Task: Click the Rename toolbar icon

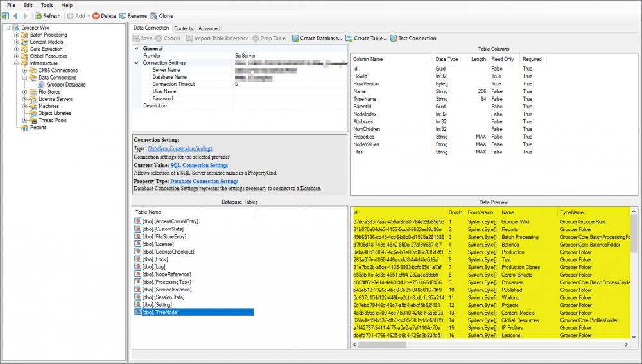Action: click(123, 16)
